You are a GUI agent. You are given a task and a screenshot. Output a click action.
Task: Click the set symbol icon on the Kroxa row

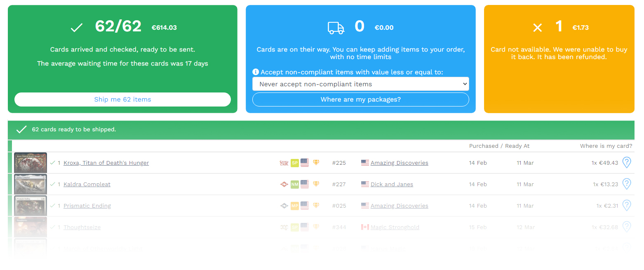[x=284, y=163]
